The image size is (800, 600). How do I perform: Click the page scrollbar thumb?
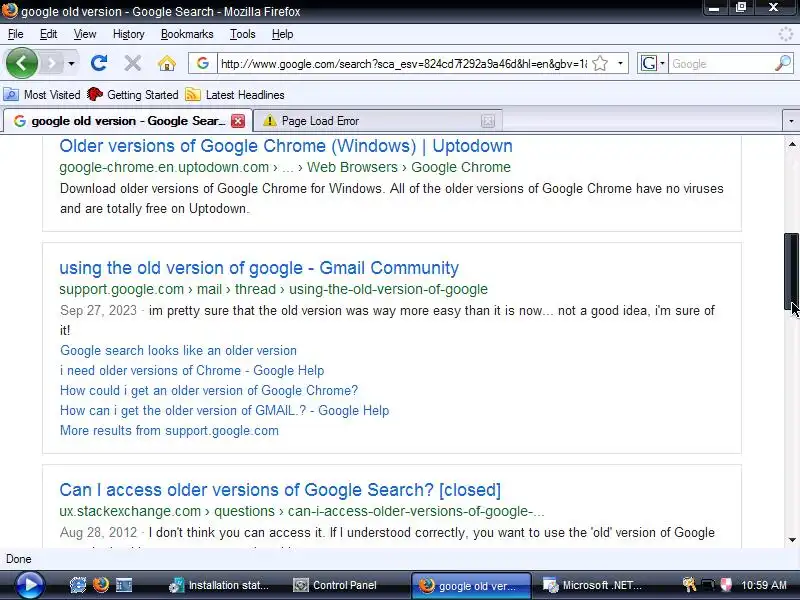[791, 271]
